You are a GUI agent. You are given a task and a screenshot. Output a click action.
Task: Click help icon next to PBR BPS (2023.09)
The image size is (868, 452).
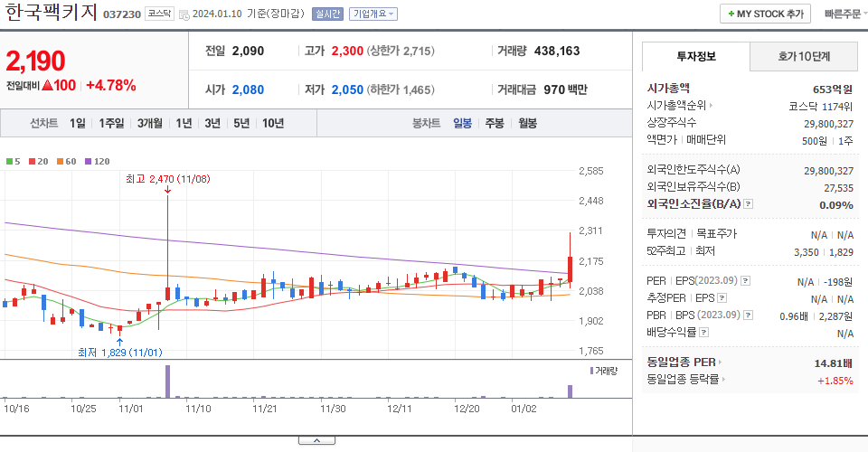749,315
